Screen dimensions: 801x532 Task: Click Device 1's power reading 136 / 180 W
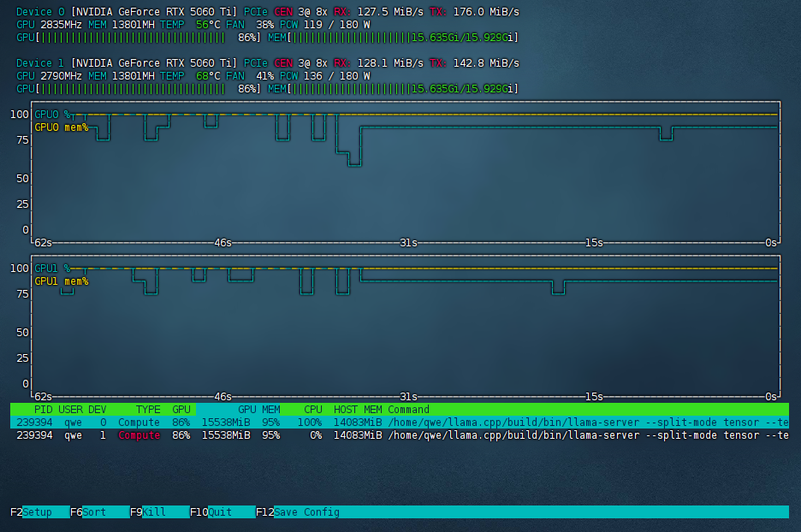pos(337,75)
